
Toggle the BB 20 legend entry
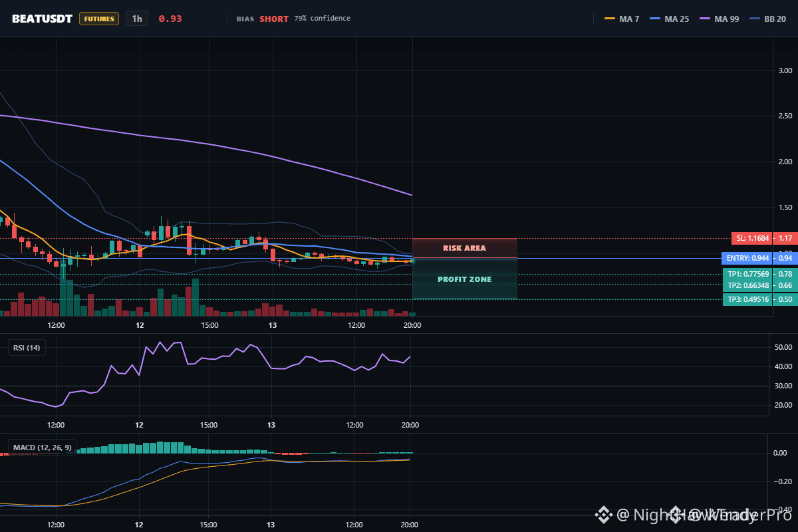pyautogui.click(x=767, y=19)
